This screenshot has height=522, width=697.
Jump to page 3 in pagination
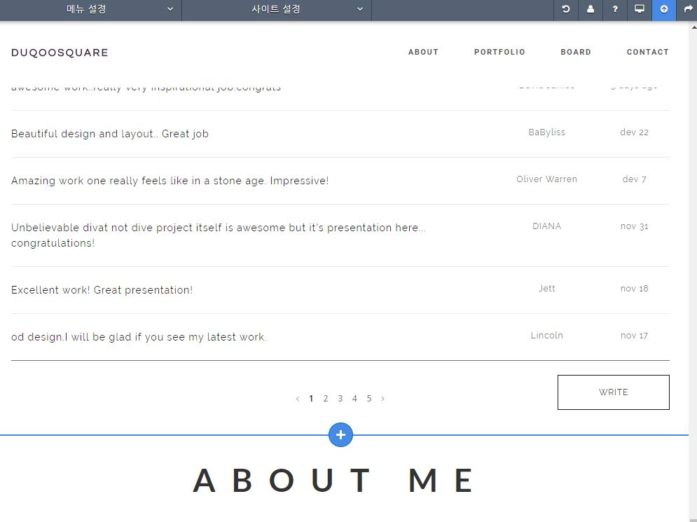[340, 399]
